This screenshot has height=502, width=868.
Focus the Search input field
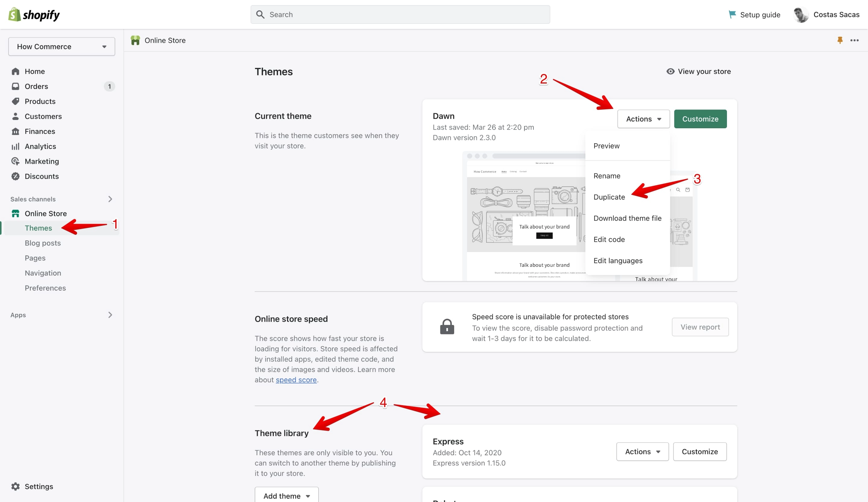pos(400,14)
